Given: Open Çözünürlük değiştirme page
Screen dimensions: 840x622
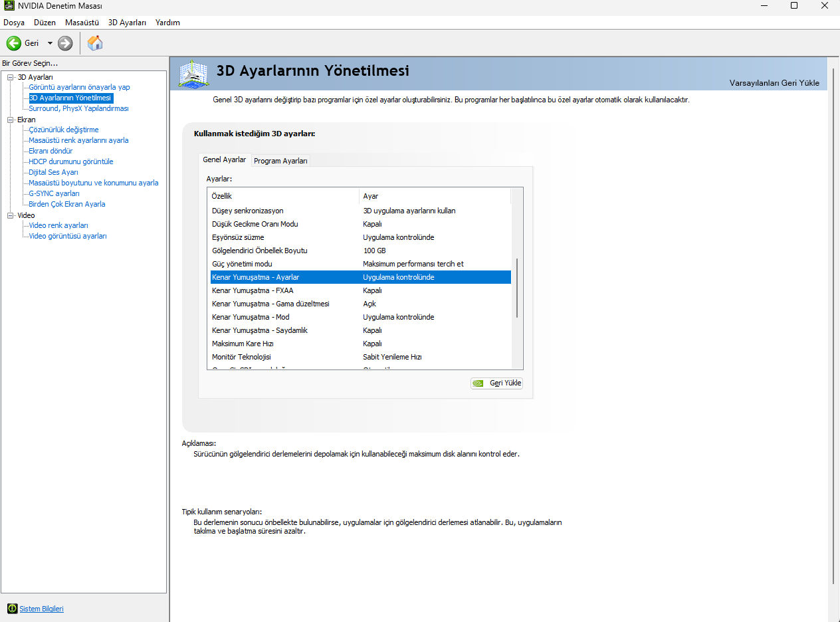Looking at the screenshot, I should pos(63,130).
